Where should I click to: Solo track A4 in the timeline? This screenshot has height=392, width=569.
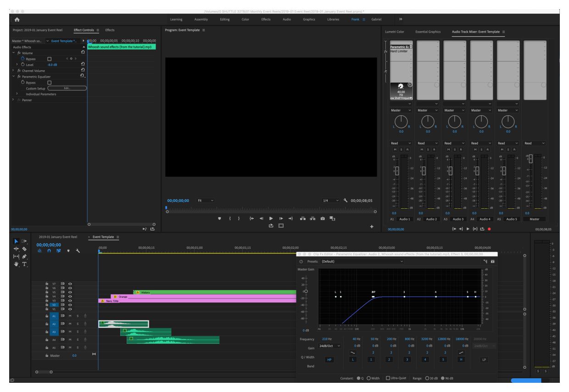78,339
